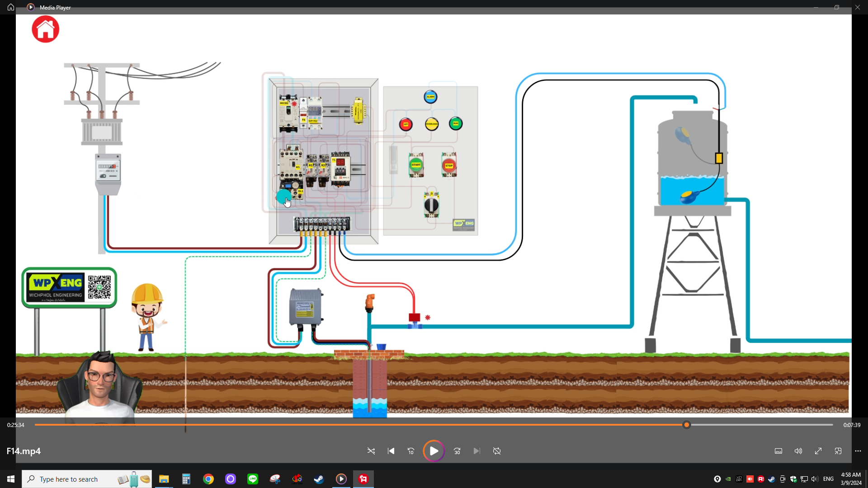Viewport: 868px width, 488px height.
Task: Switch to mini player view
Action: pyautogui.click(x=838, y=451)
